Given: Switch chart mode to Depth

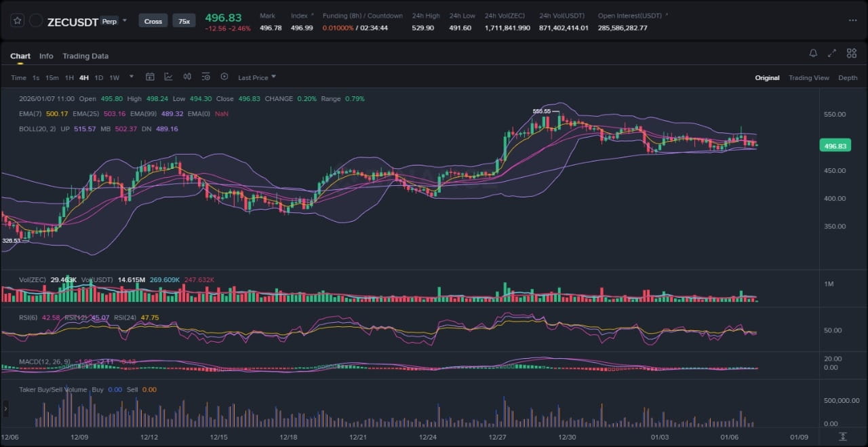Looking at the screenshot, I should [x=848, y=78].
